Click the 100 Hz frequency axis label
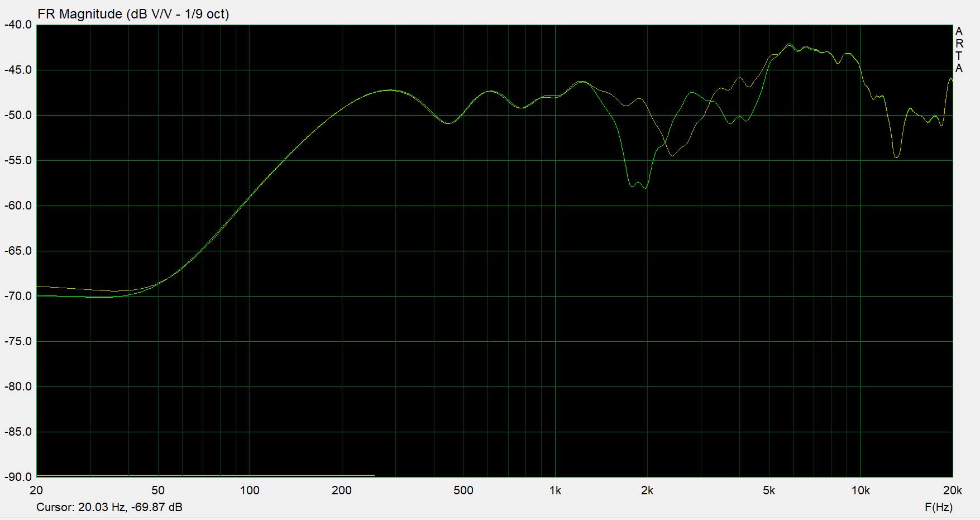This screenshot has height=520, width=980. pyautogui.click(x=250, y=490)
